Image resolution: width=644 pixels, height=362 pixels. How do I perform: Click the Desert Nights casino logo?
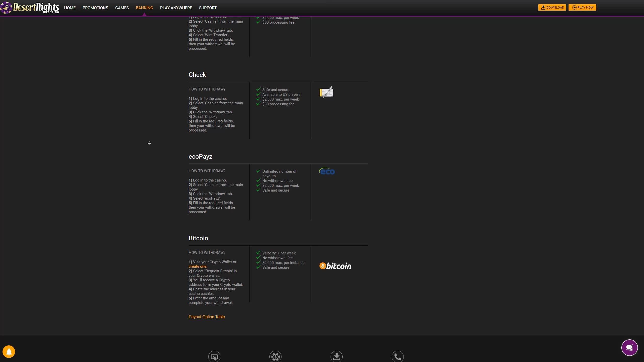pos(30,8)
